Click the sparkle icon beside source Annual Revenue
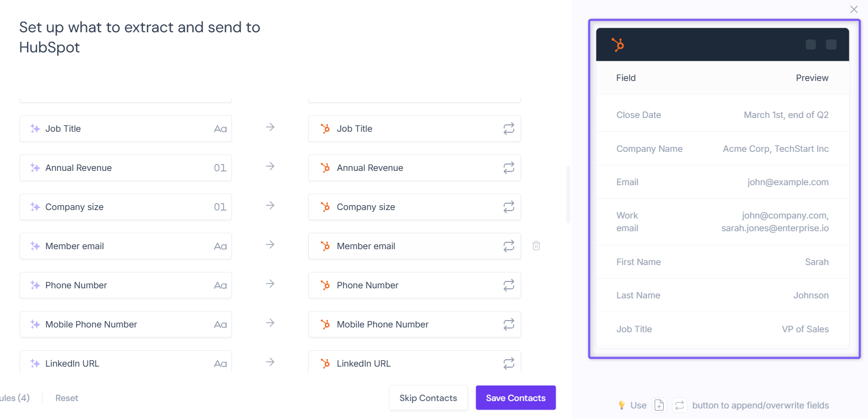The height and width of the screenshot is (419, 868). point(35,168)
